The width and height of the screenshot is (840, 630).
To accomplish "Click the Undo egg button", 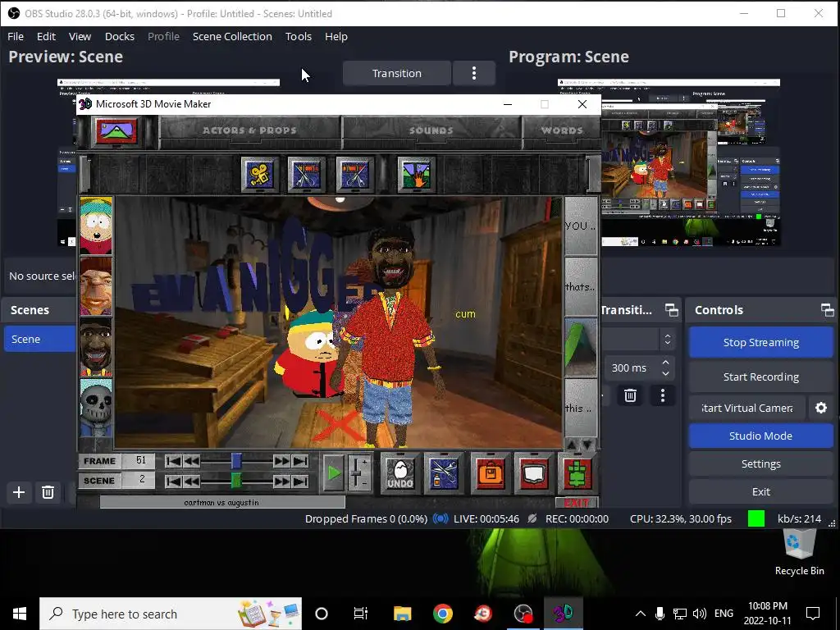I will [400, 473].
